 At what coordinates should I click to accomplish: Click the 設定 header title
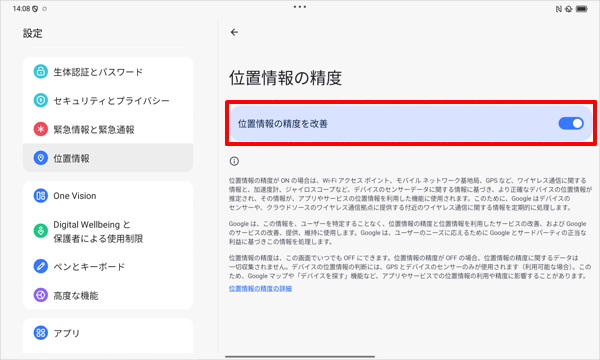pos(33,33)
